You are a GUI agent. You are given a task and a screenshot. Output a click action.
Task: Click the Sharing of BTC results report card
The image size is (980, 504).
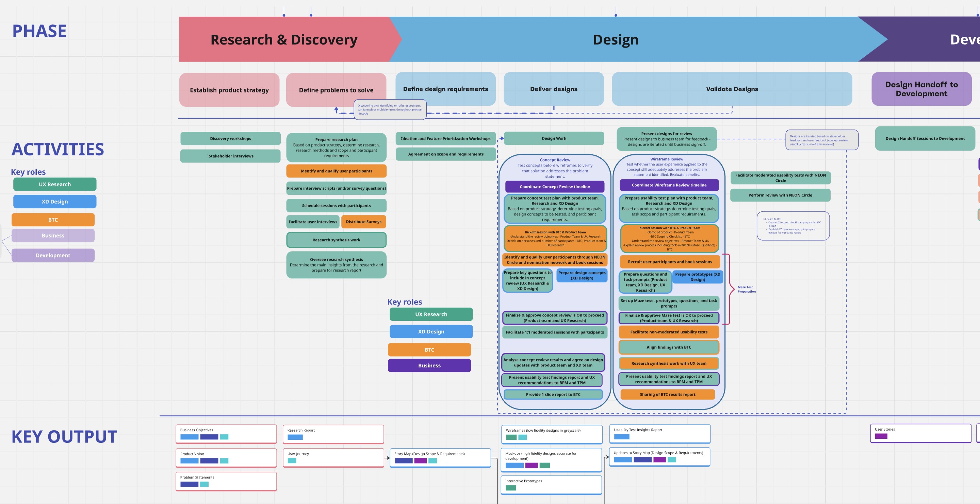pos(667,395)
